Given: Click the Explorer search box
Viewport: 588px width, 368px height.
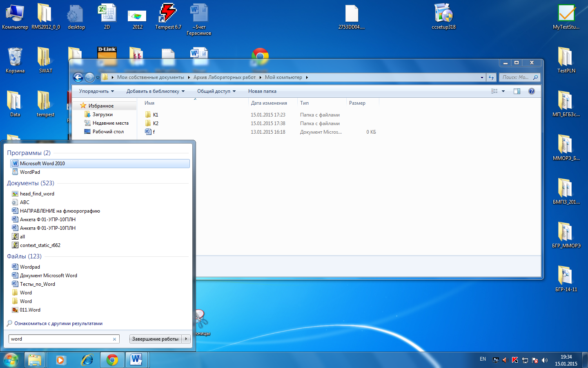Looking at the screenshot, I should 519,77.
